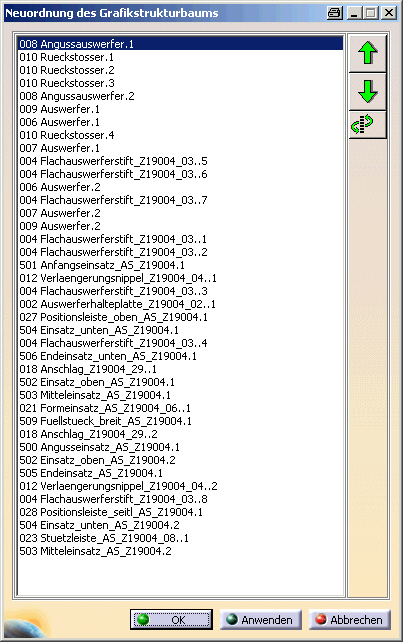Screen dimensions: 403x642
Task: Select 012 Verlaengerungsnippel_Z19004_04..1 item
Action: (180, 278)
